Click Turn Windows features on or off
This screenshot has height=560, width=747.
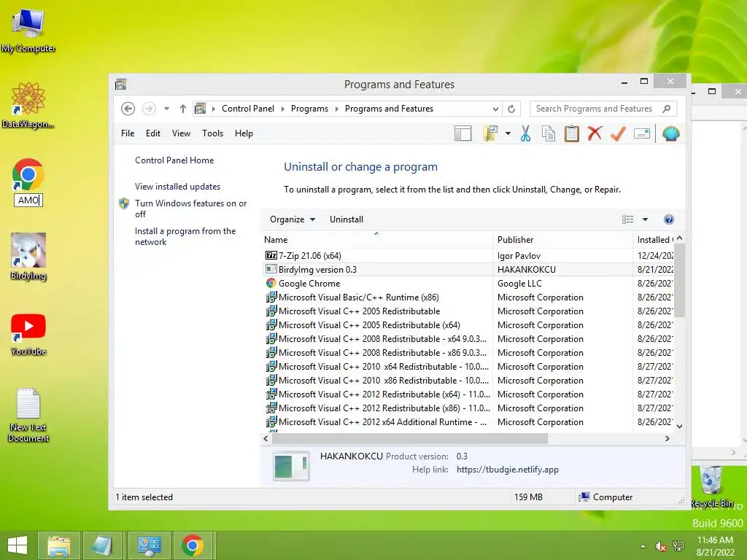[190, 209]
